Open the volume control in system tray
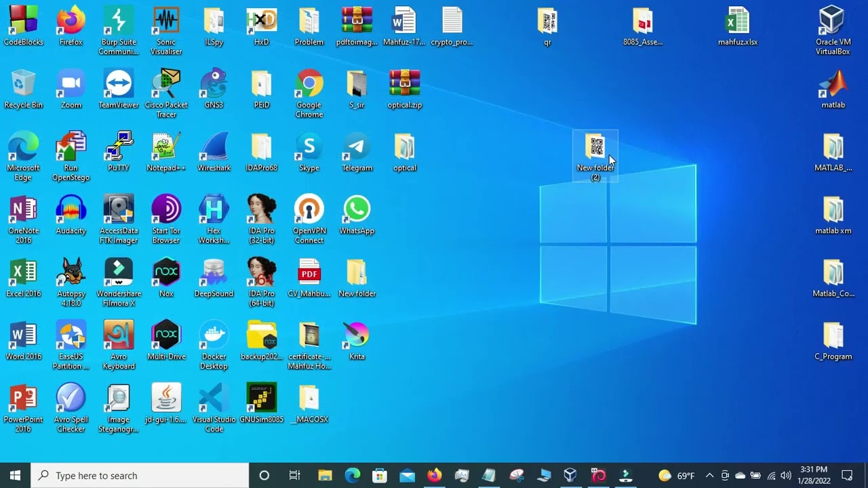Image resolution: width=868 pixels, height=488 pixels. (786, 475)
